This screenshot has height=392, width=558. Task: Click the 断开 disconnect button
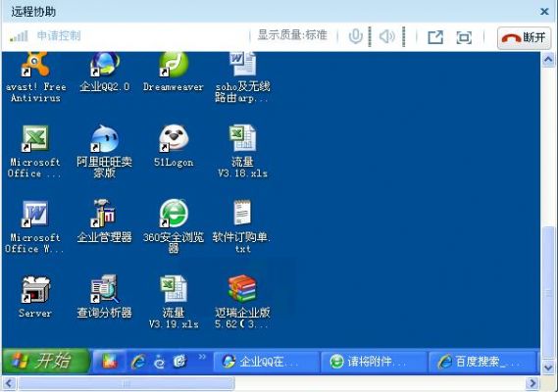[524, 37]
